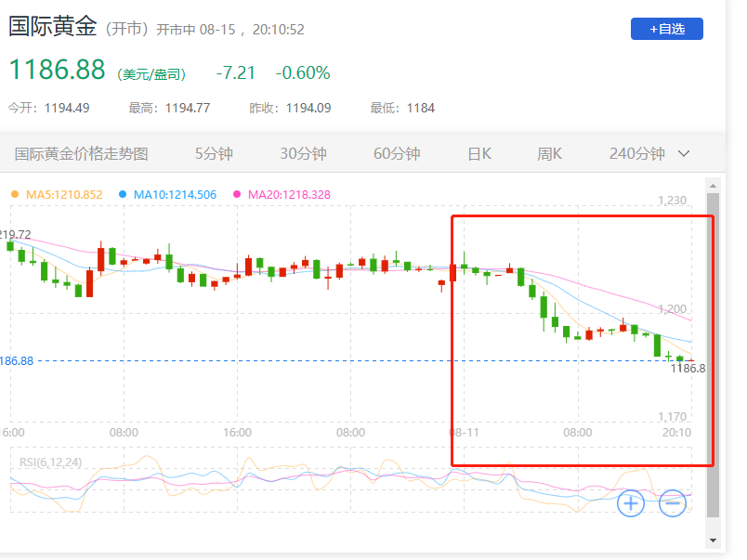Click 最低 value 1184

[x=421, y=108]
